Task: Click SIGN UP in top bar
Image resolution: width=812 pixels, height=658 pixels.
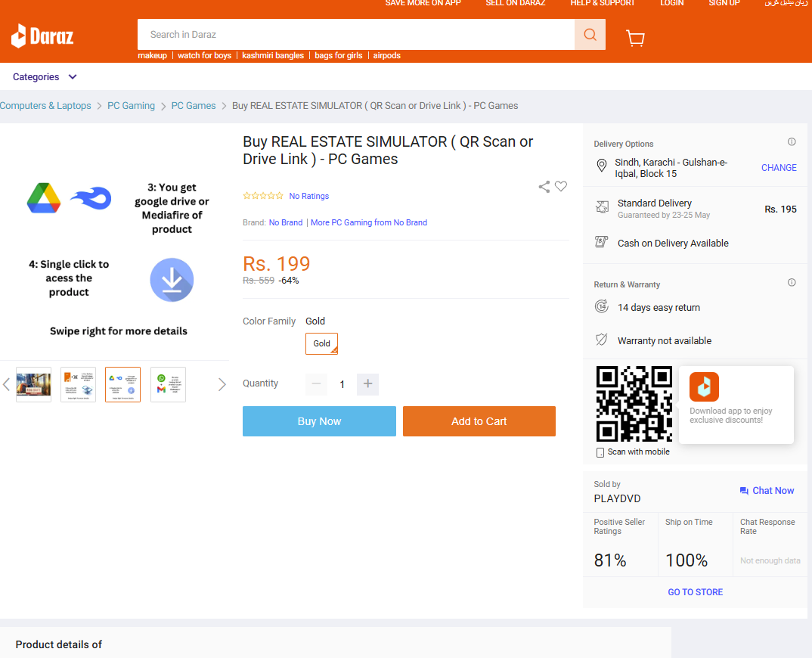Action: 724,3
